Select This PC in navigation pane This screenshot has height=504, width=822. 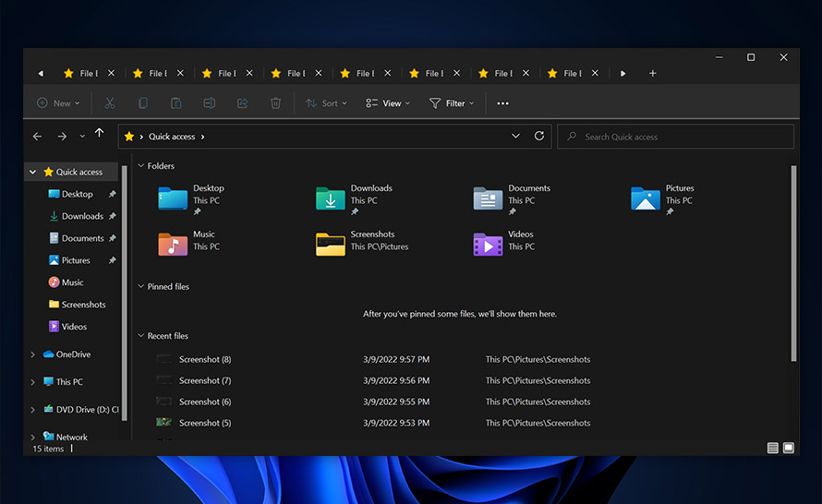click(x=69, y=382)
